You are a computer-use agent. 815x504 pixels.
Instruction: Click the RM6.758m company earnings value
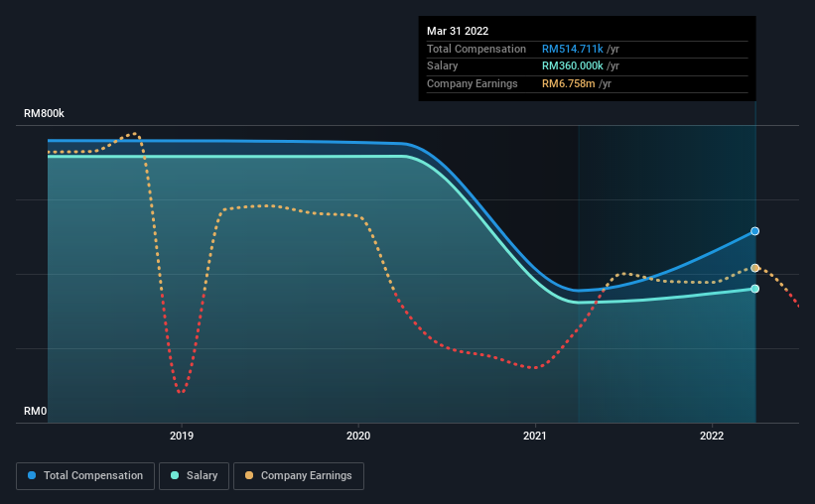pyautogui.click(x=568, y=83)
